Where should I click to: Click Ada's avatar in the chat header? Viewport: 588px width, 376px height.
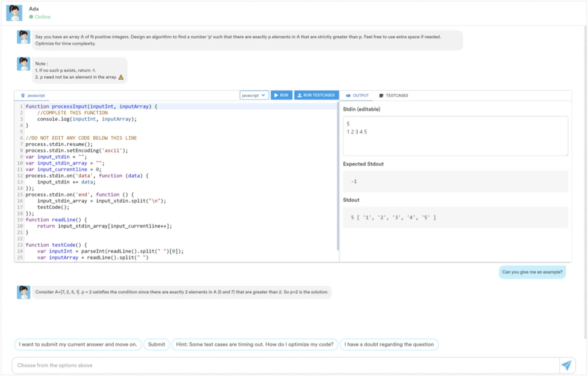(x=14, y=13)
